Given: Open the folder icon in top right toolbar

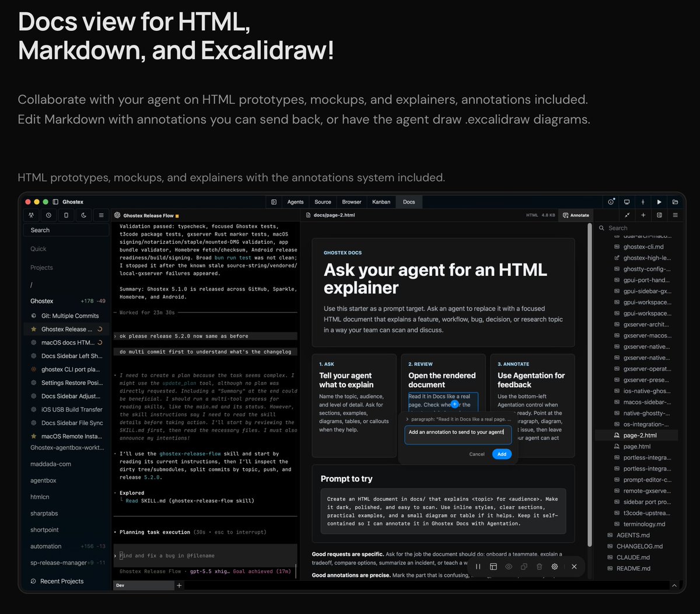Looking at the screenshot, I should [675, 202].
